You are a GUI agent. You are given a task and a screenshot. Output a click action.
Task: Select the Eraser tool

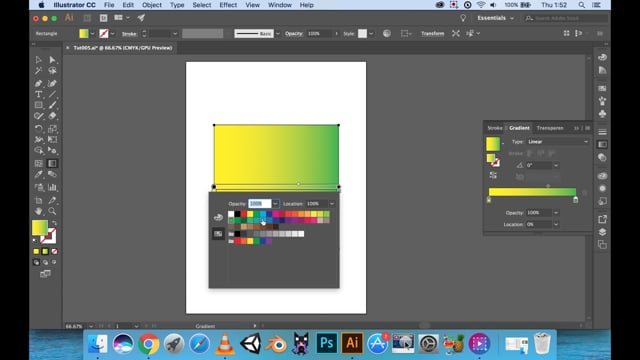(x=52, y=116)
